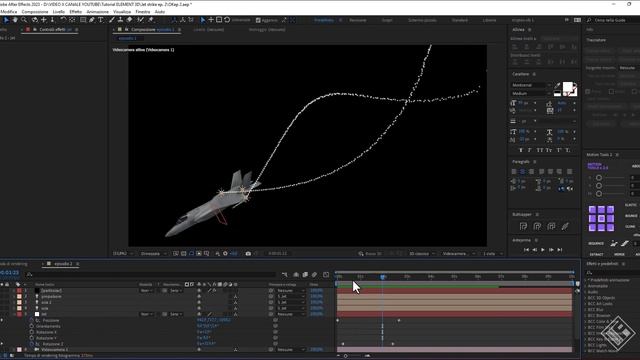The height and width of the screenshot is (360, 640).
Task: Open the Effetto menu
Action: point(76,12)
